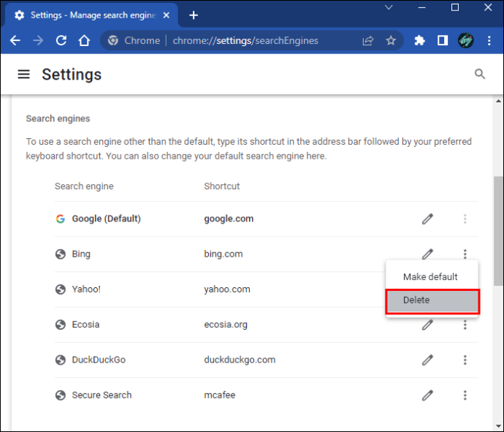
Task: Edit the DuckDuckGo search engine entry
Action: click(427, 360)
